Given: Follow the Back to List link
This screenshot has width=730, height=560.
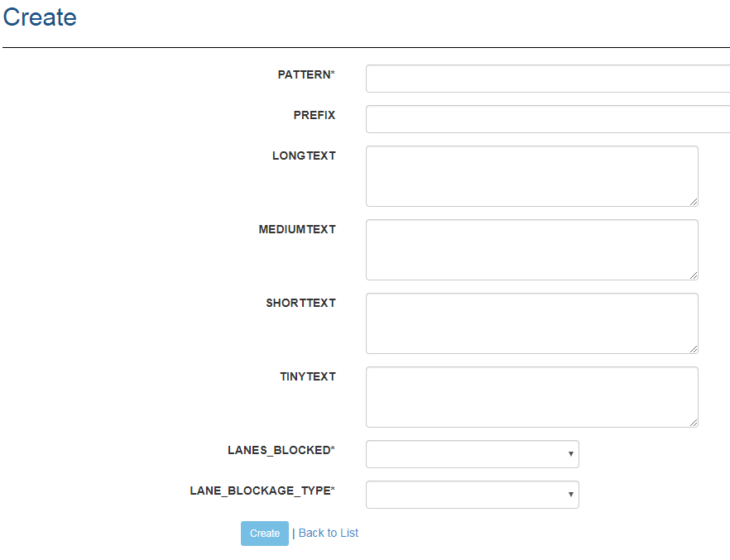Looking at the screenshot, I should [329, 533].
